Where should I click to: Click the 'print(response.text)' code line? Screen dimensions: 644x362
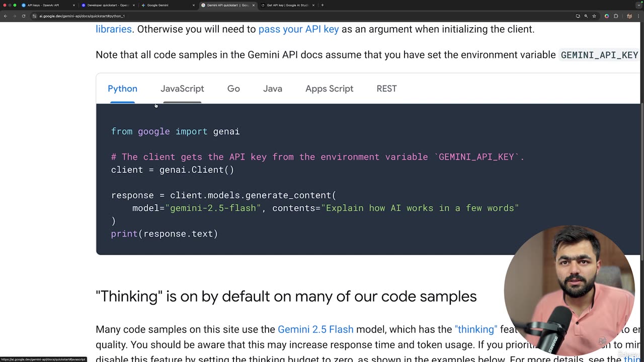pyautogui.click(x=165, y=234)
